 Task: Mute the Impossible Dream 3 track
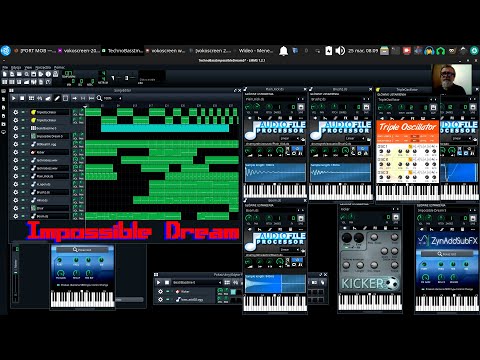[23, 136]
